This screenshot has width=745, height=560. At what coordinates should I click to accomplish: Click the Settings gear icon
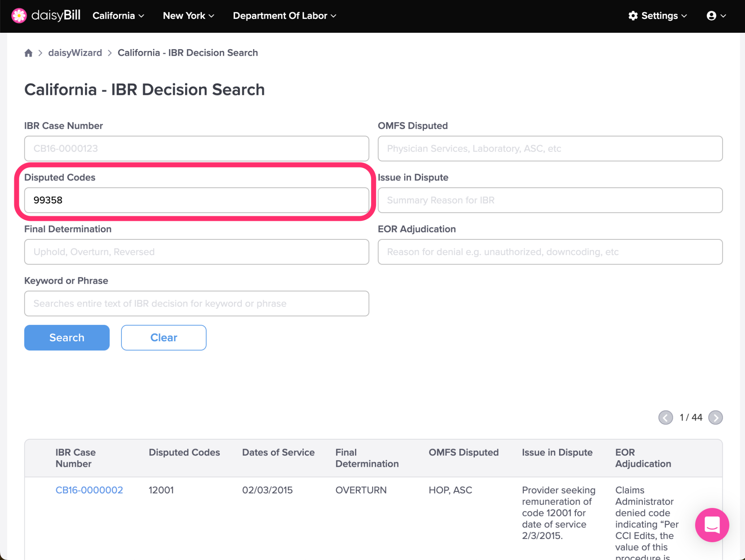click(633, 16)
